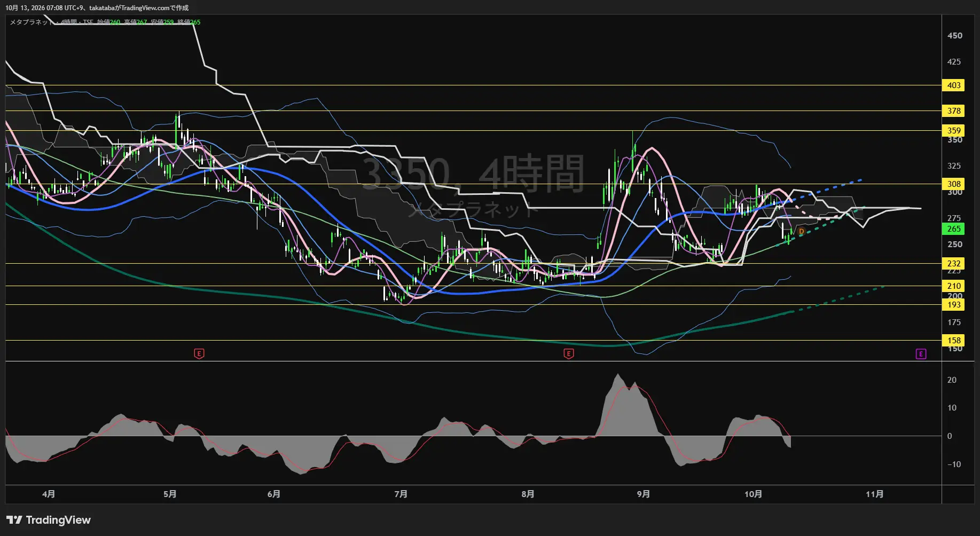
Task: Click the red earnings marker near mid-August
Action: pos(568,353)
